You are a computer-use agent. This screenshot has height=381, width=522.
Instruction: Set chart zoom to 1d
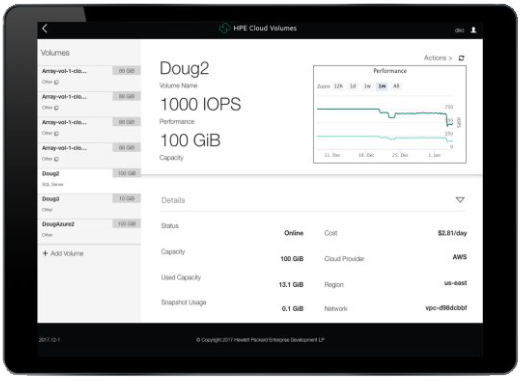click(x=353, y=86)
